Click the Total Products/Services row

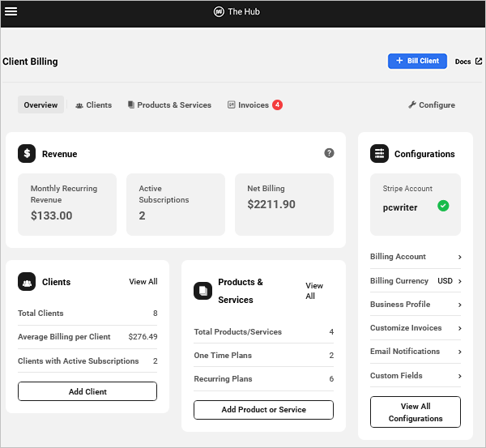(263, 331)
